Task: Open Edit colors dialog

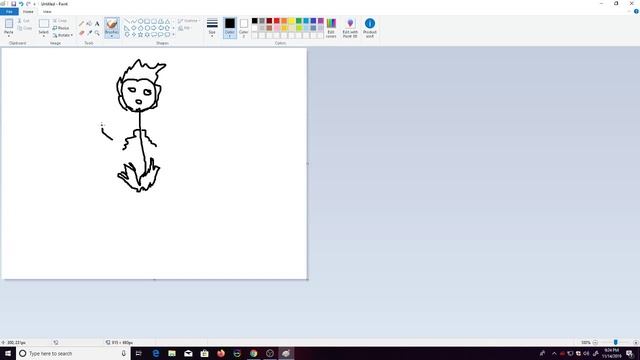Action: [x=331, y=28]
